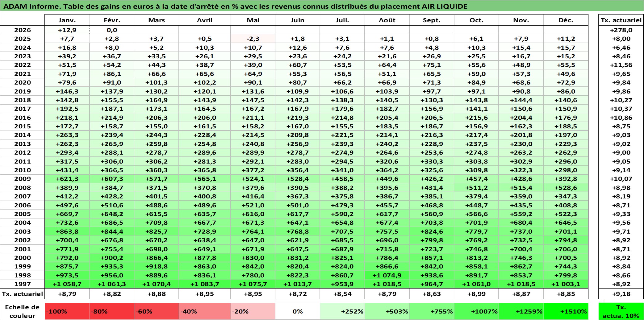Click the +11,56 actuarial rate for 2022
This screenshot has height=320, width=644.
[x=621, y=65]
